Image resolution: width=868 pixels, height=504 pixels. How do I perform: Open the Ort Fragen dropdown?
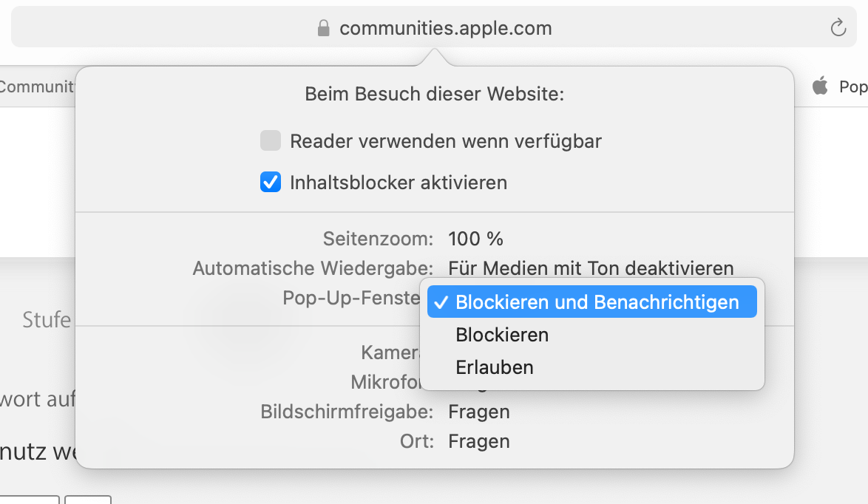478,441
